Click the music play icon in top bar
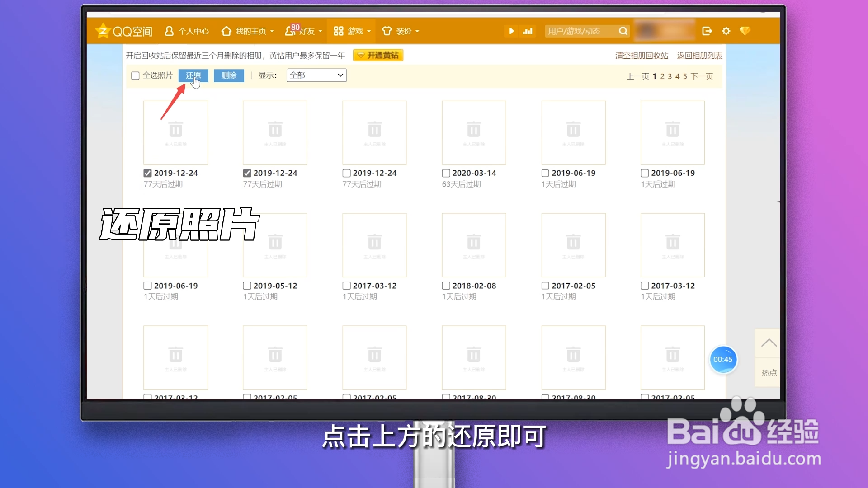This screenshot has width=868, height=488. [x=512, y=31]
